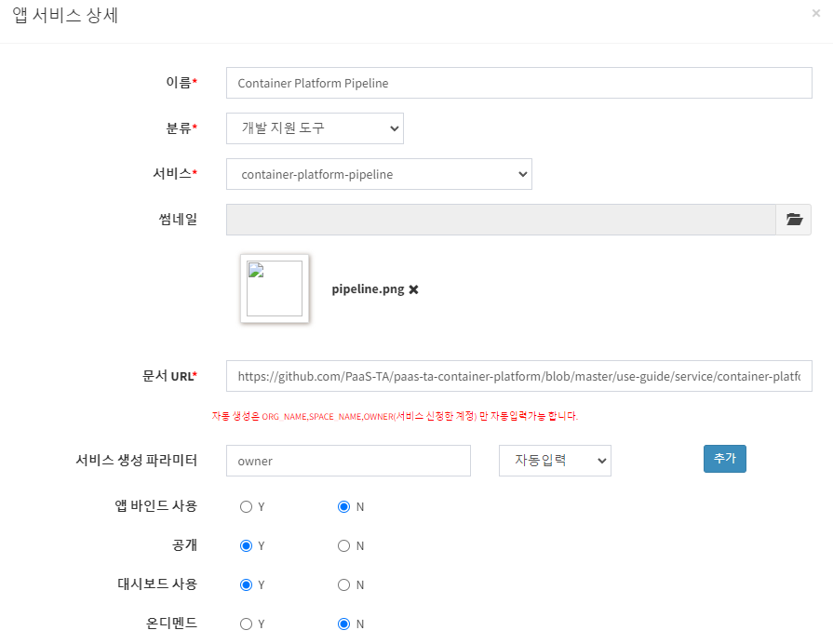
Task: Close the 앱 서비스 상세 dialog
Action: pyautogui.click(x=816, y=13)
